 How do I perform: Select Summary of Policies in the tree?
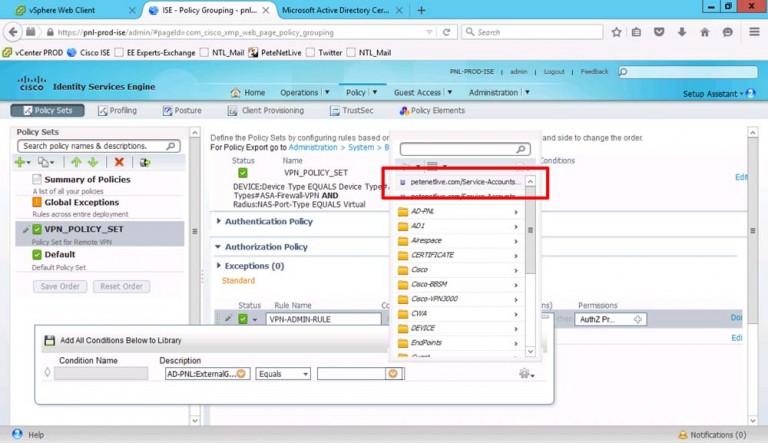pyautogui.click(x=87, y=179)
